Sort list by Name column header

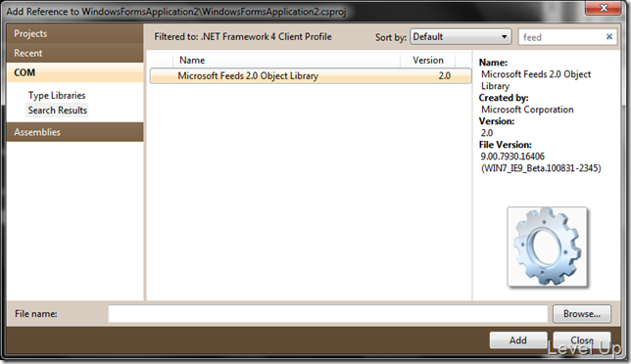[x=286, y=61]
